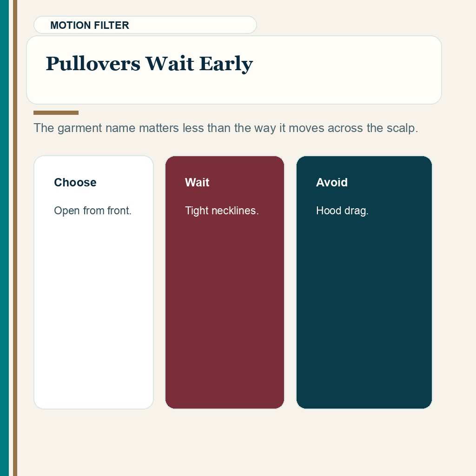Click the Wait card title
Screen dimensions: 476x476
pos(197,182)
